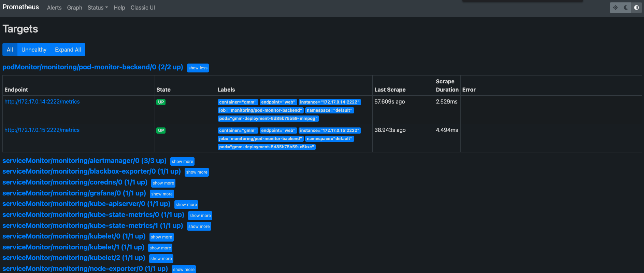Image resolution: width=644 pixels, height=273 pixels.
Task: Switch to light theme sun icon
Action: [615, 8]
